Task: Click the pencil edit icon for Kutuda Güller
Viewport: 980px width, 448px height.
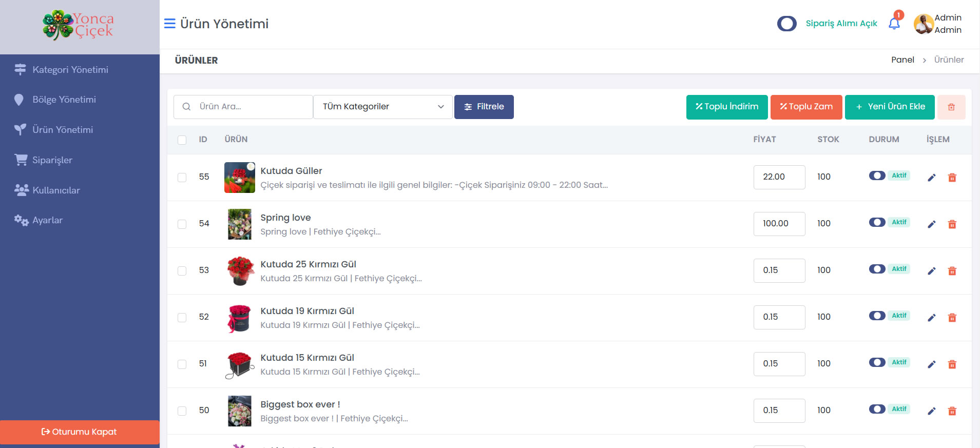Action: pos(931,178)
